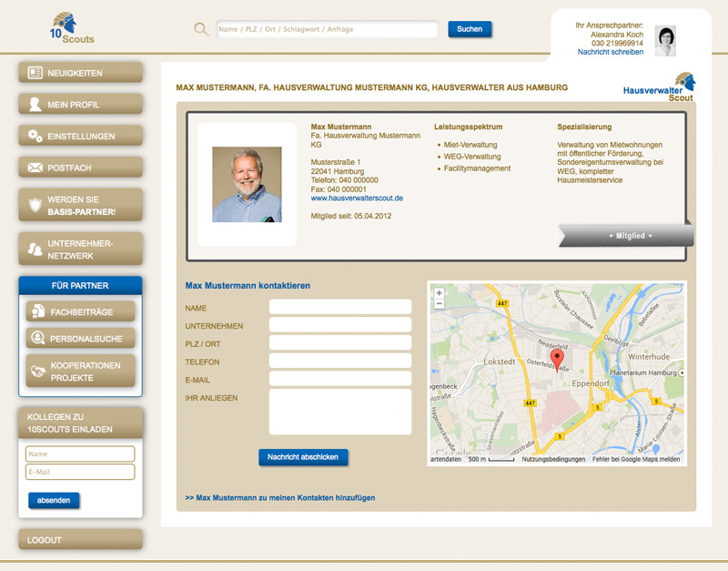Click the Hausverwalter Scout logo

tap(659, 87)
